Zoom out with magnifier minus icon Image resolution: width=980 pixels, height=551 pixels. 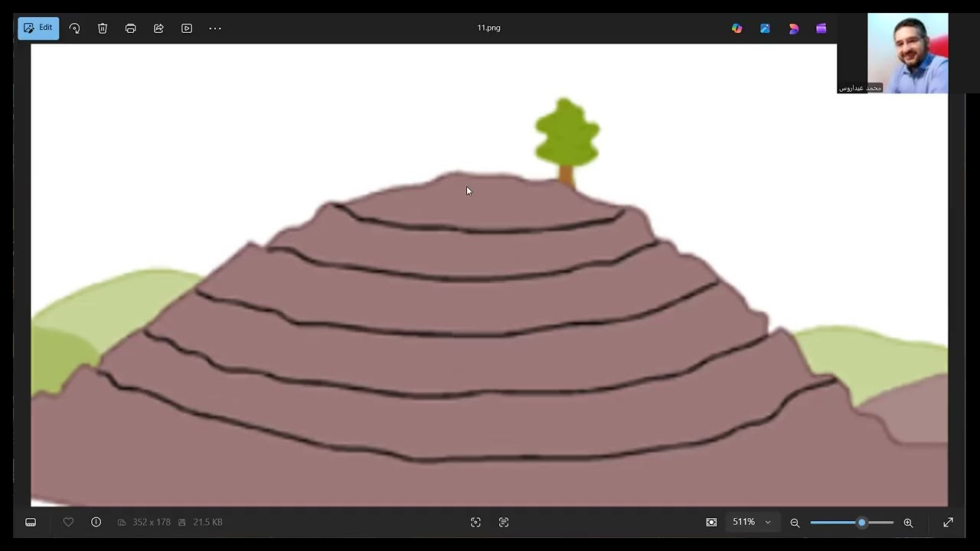(x=795, y=523)
